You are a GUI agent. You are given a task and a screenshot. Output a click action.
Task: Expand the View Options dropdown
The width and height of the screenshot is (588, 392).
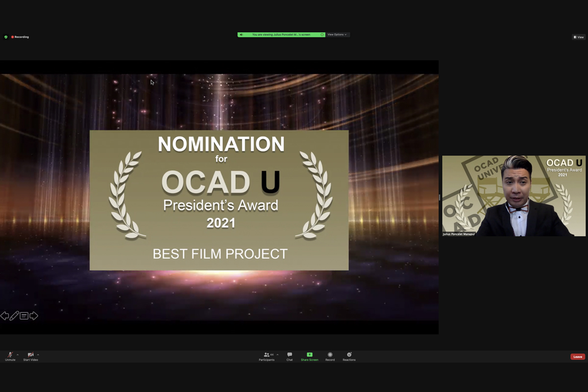[337, 35]
